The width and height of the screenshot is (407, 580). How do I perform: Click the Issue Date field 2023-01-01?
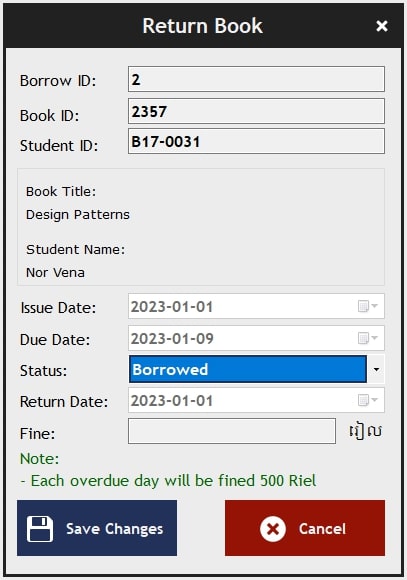click(x=256, y=306)
